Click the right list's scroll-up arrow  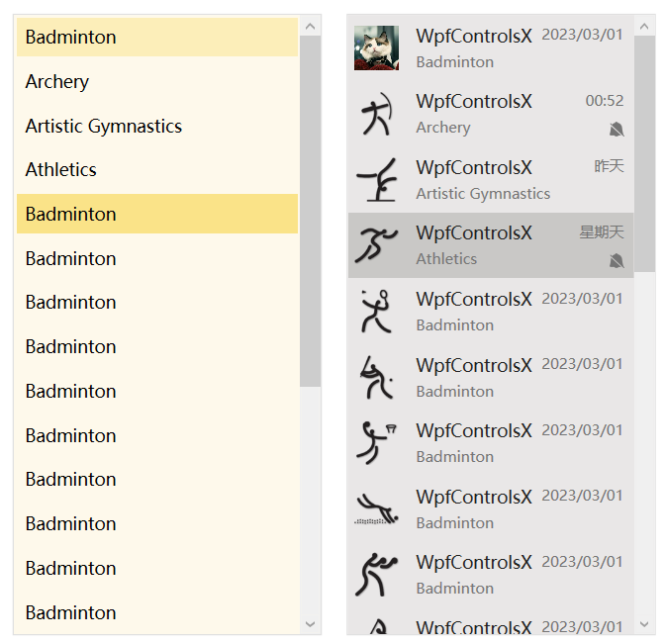point(645,25)
